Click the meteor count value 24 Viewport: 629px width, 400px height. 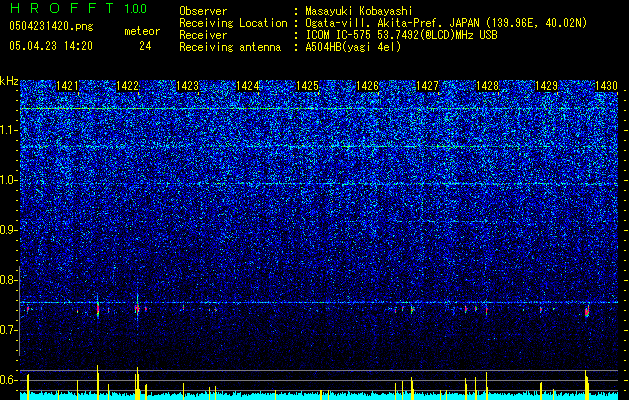click(x=145, y=46)
